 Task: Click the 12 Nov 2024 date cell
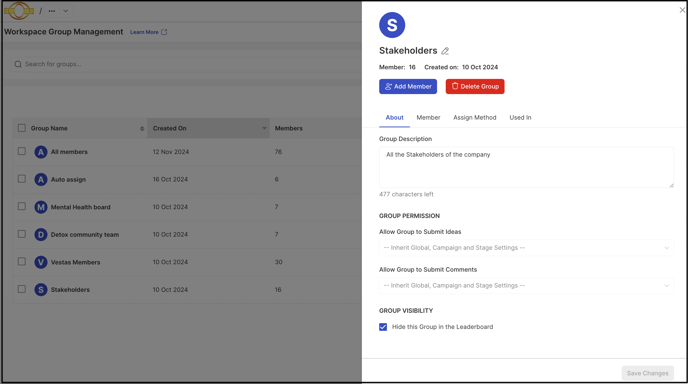(x=171, y=152)
